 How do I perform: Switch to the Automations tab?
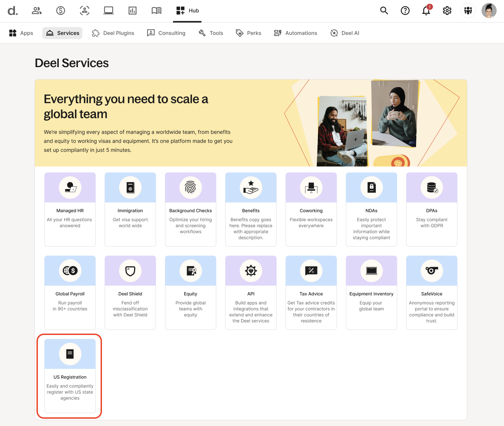point(295,33)
